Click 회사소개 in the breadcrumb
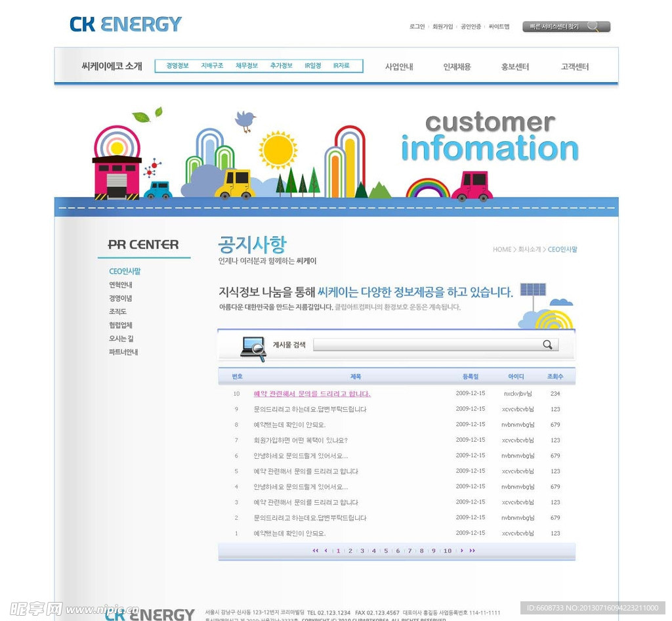This screenshot has width=672, height=621. (x=530, y=249)
